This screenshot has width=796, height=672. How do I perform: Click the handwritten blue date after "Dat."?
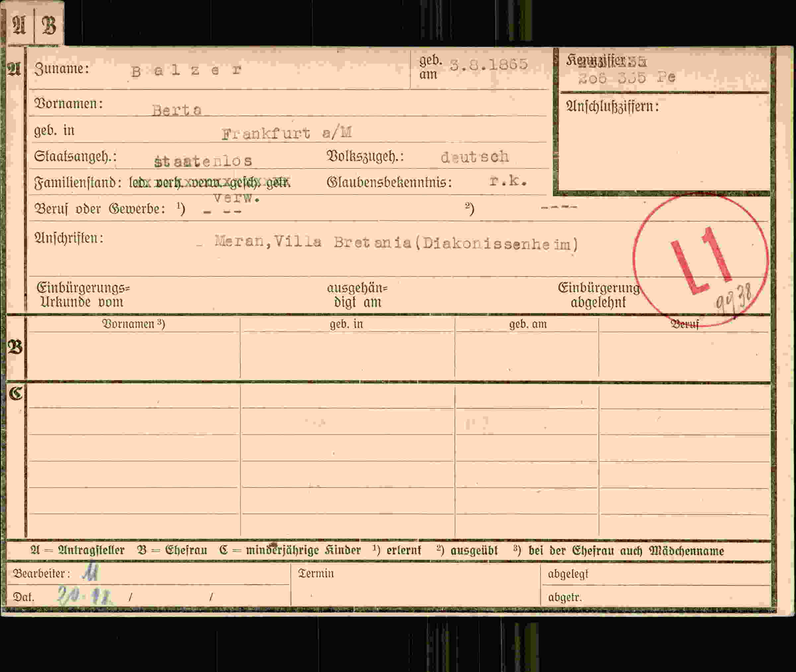pyautogui.click(x=85, y=596)
